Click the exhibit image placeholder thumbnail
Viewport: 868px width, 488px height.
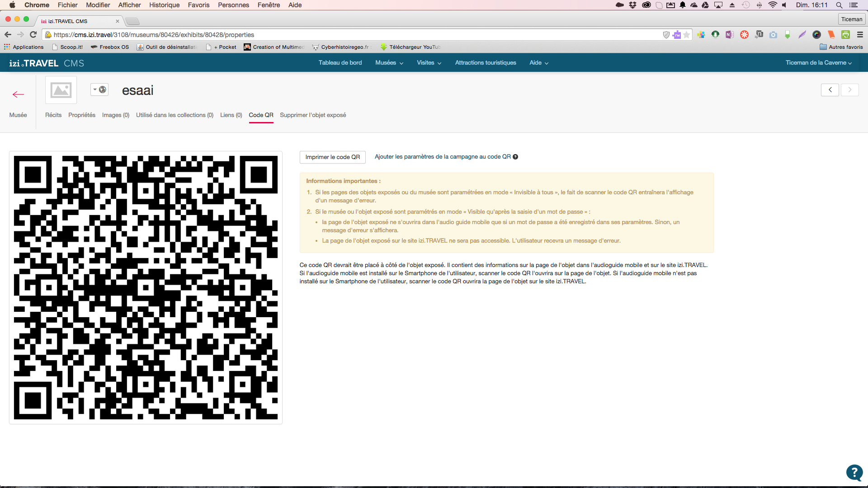(x=61, y=90)
